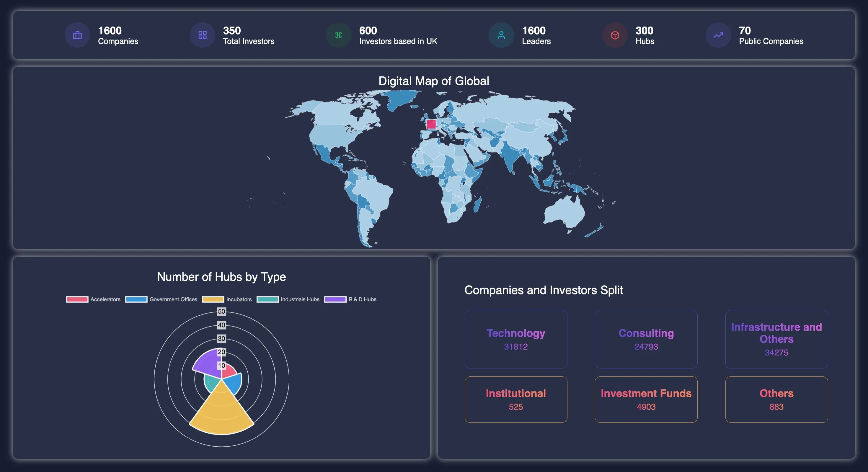This screenshot has width=868, height=472.
Task: Click the pink highlighted marker on map
Action: click(431, 124)
